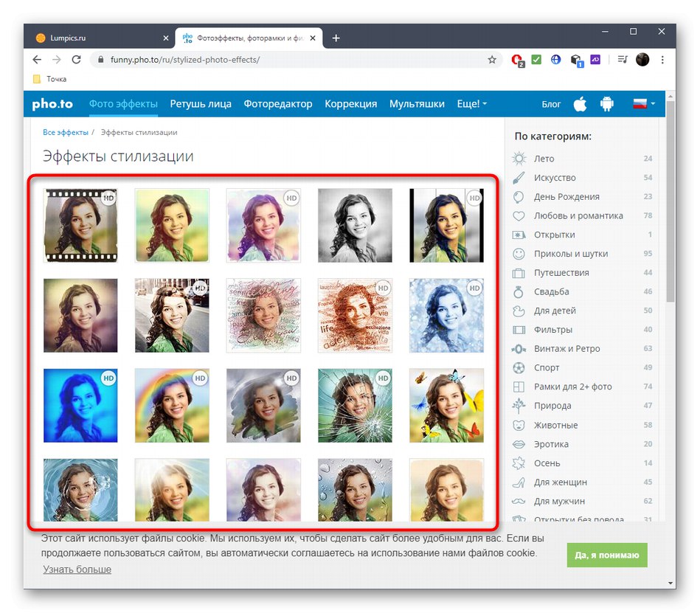Click the smiley icon next to Приколы и шутки
This screenshot has width=700, height=613.
519,254
